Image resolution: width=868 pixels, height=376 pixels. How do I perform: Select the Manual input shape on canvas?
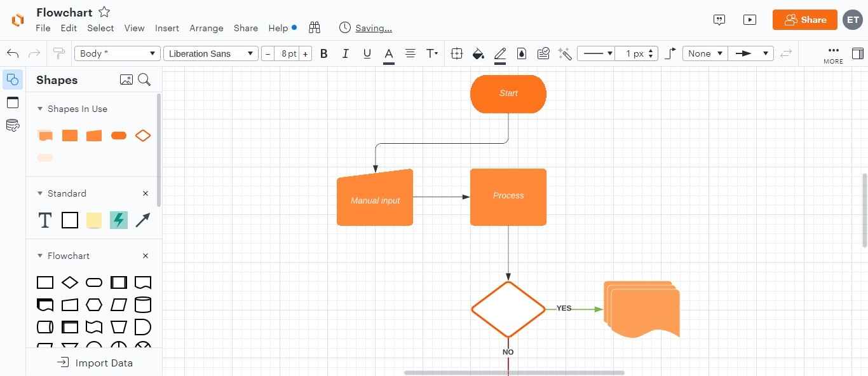pos(375,198)
